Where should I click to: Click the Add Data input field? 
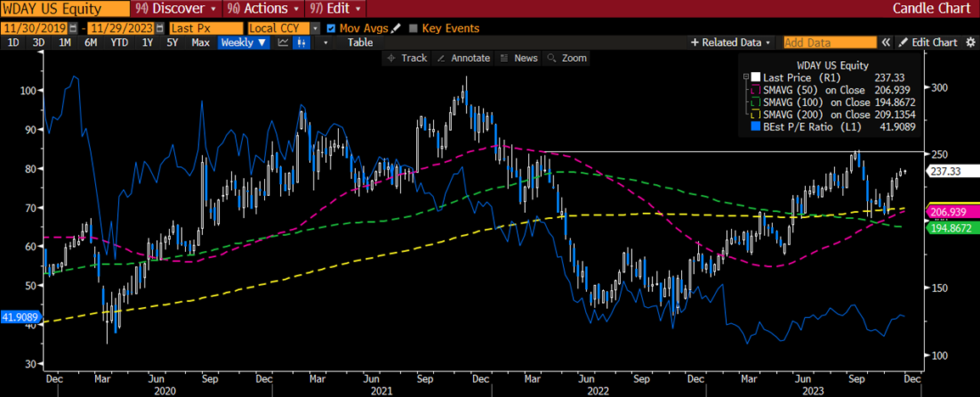[x=830, y=42]
